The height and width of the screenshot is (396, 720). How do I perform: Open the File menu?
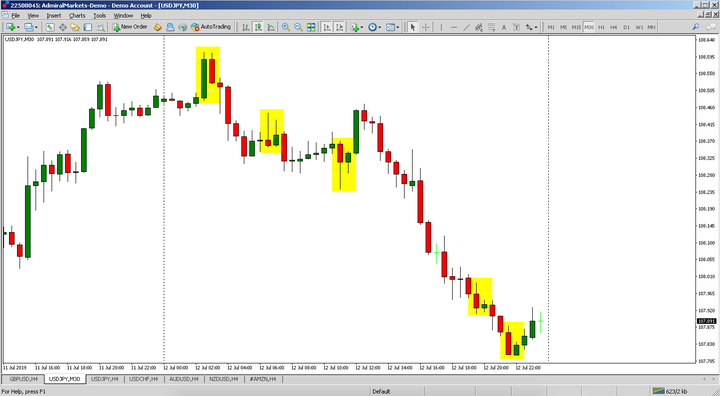pos(16,16)
